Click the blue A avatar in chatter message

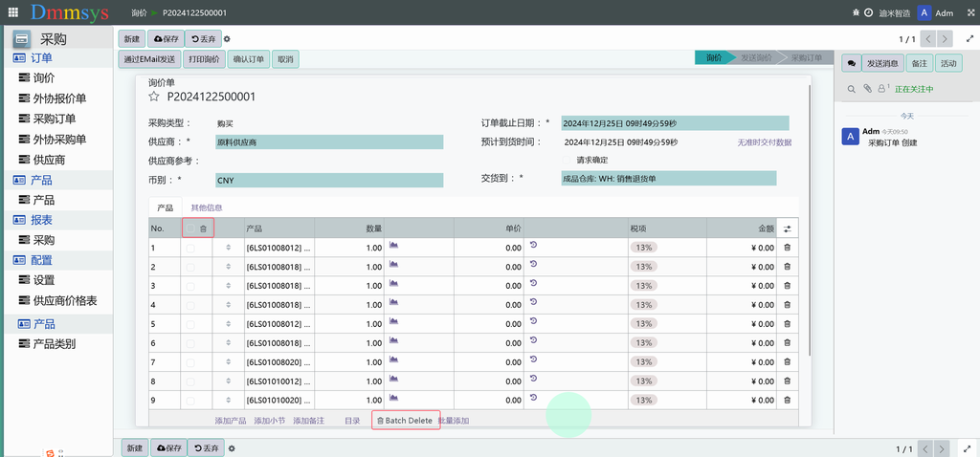pos(851,136)
